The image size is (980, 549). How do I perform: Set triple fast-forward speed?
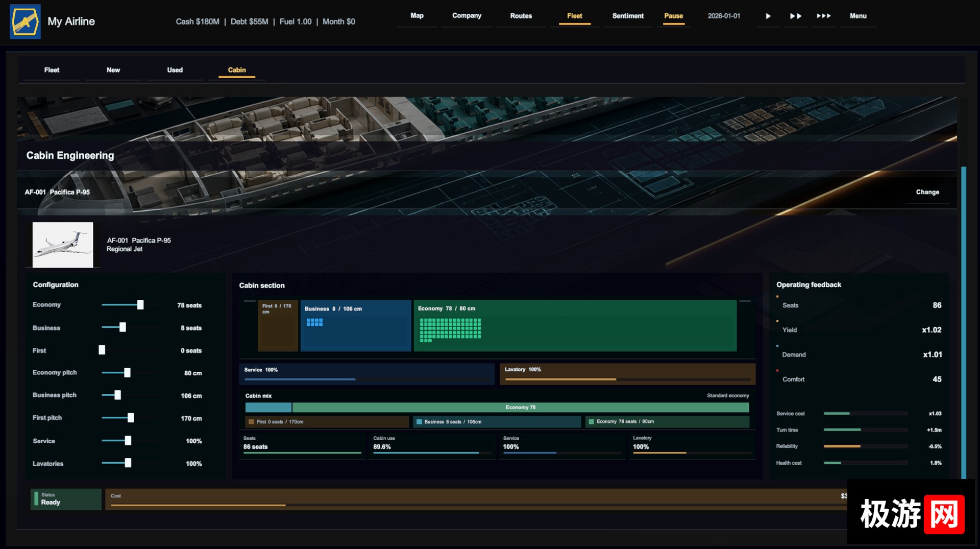823,16
